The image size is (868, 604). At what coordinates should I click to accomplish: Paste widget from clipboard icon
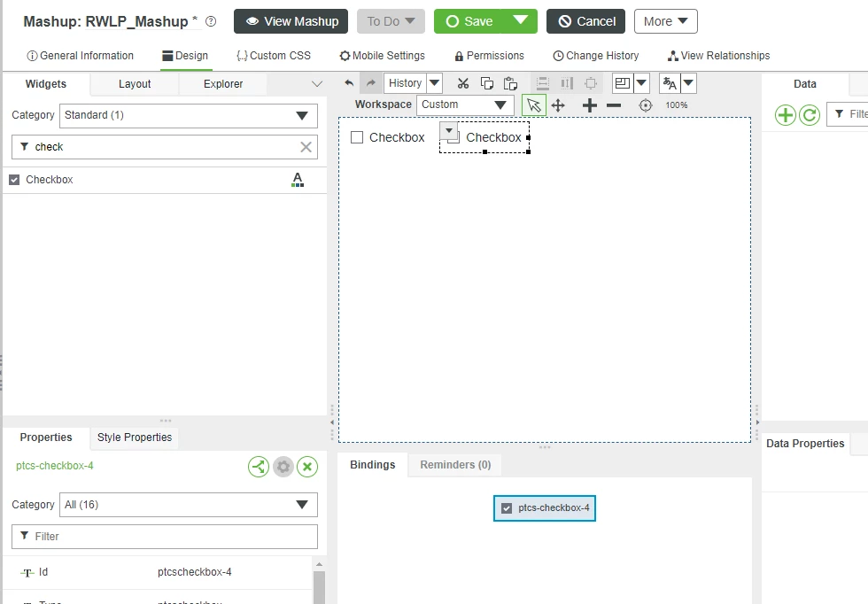(510, 83)
